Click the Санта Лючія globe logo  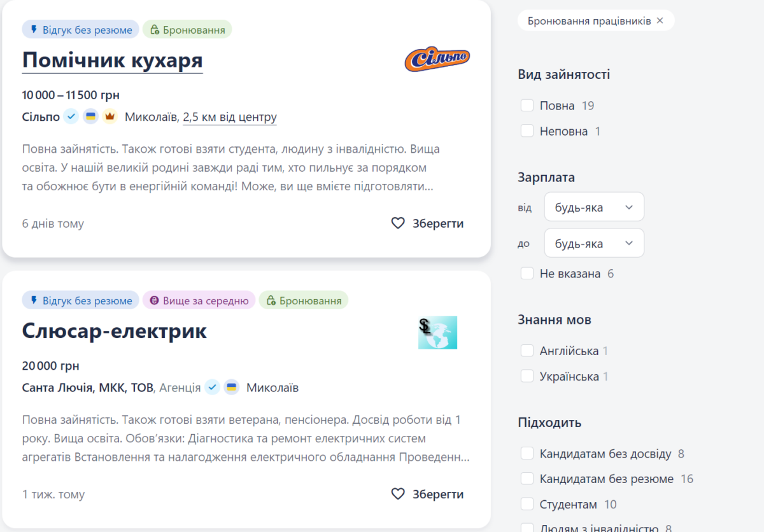click(437, 333)
